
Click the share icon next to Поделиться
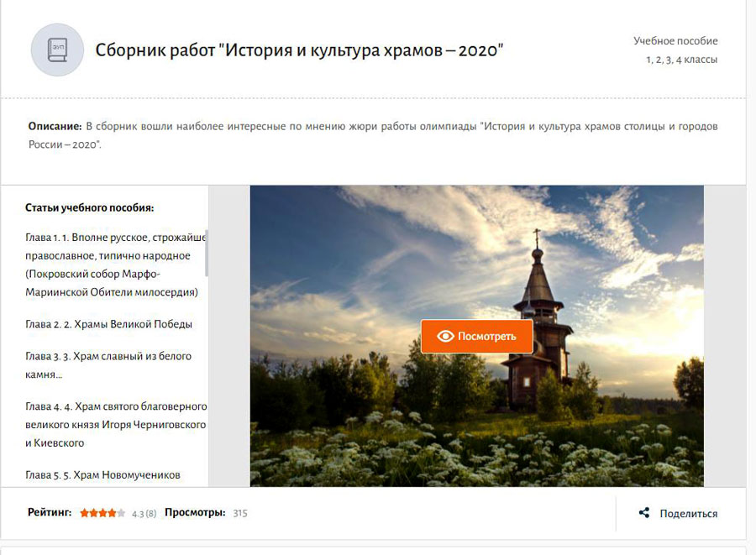click(643, 513)
